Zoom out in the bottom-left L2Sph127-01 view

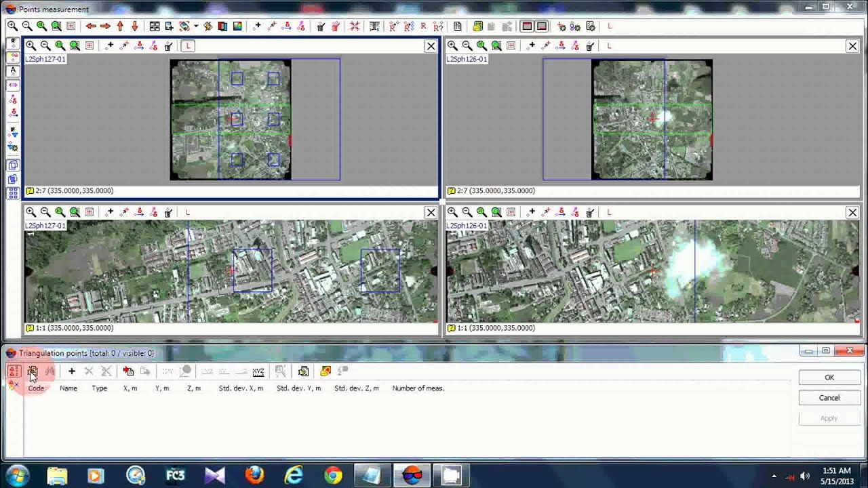coord(45,212)
